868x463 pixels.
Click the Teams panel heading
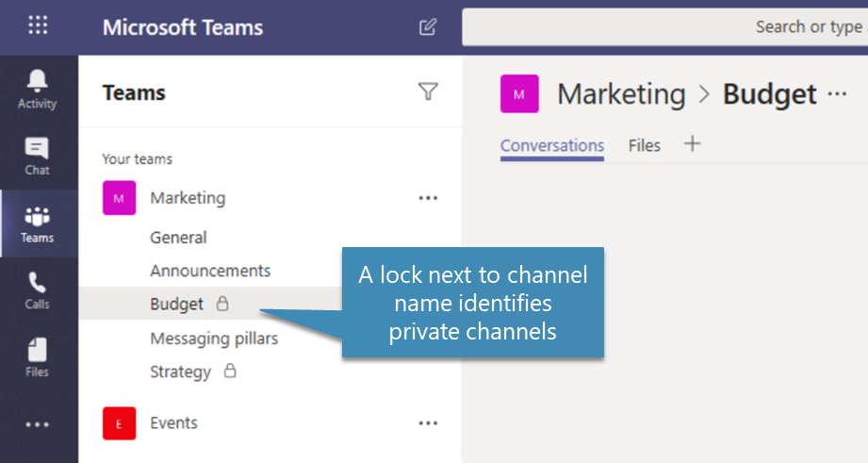click(x=134, y=92)
